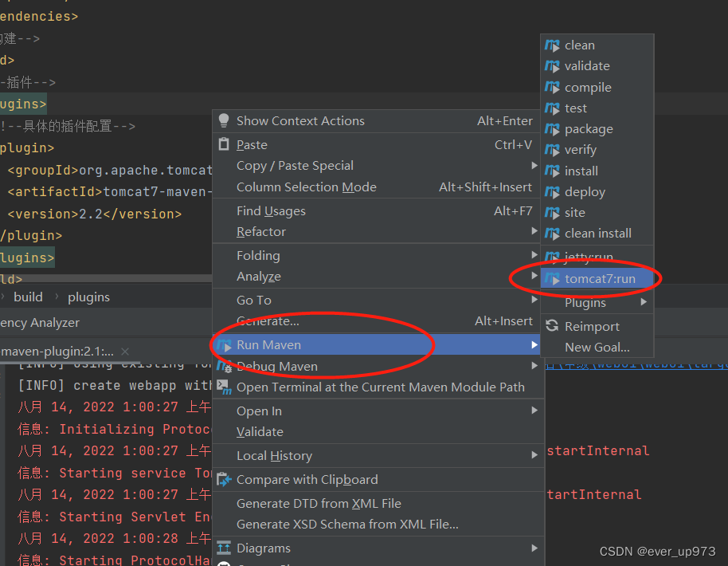Select Reimport in the Maven submenu
This screenshot has width=728, height=566.
click(x=597, y=326)
